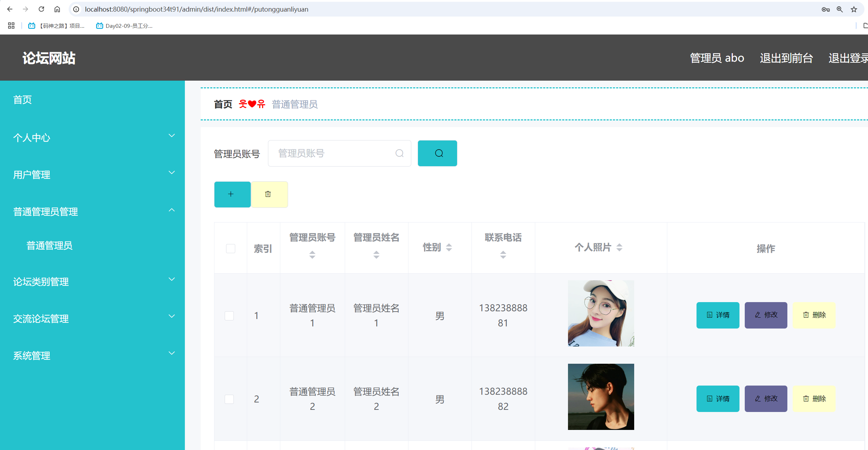
Task: Click the search icon inside the account input
Action: [x=399, y=153]
